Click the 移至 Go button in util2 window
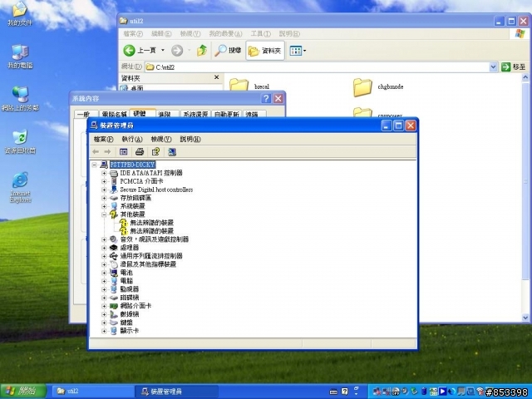 514,67
